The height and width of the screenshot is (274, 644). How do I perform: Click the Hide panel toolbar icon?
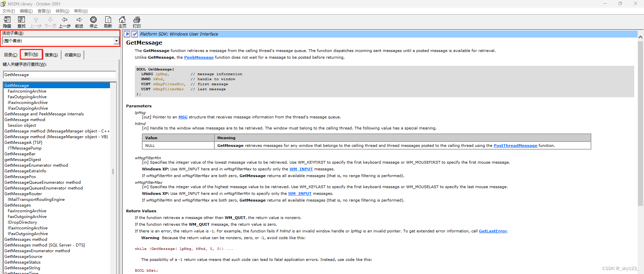tap(7, 22)
